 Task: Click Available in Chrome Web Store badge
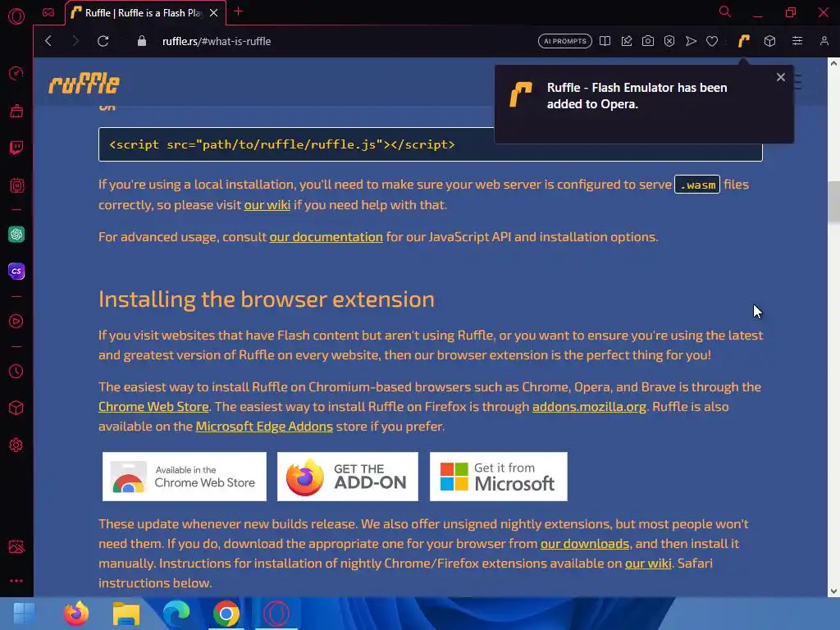point(185,477)
